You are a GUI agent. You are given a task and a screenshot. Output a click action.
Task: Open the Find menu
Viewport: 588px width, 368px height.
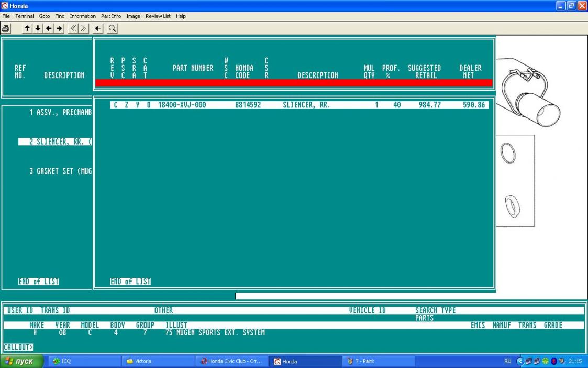pos(60,16)
